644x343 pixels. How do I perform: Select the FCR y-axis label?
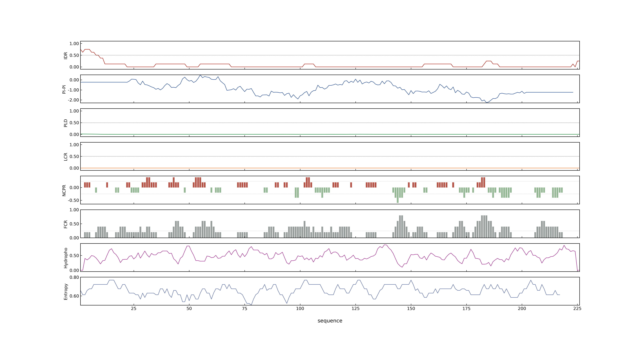pos(66,224)
